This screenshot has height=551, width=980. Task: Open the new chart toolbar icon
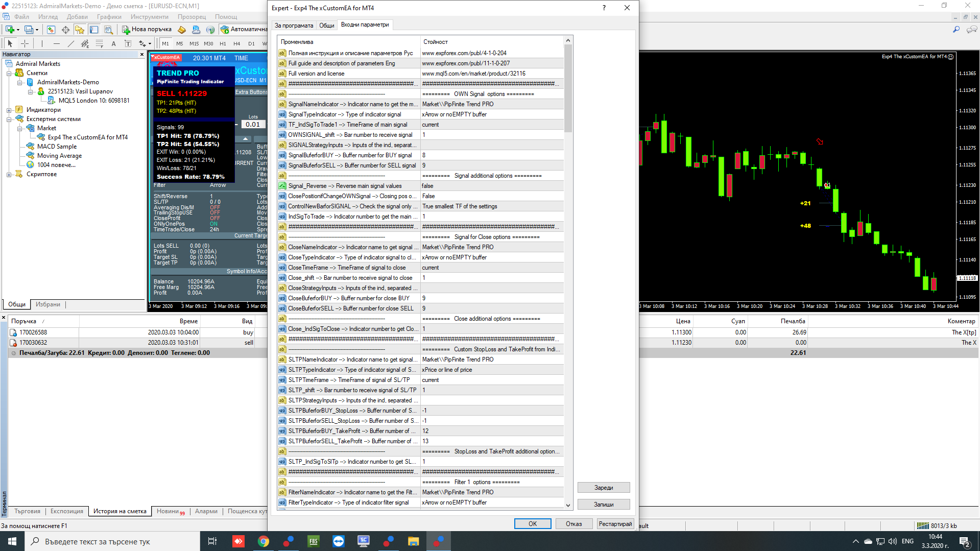click(x=10, y=30)
